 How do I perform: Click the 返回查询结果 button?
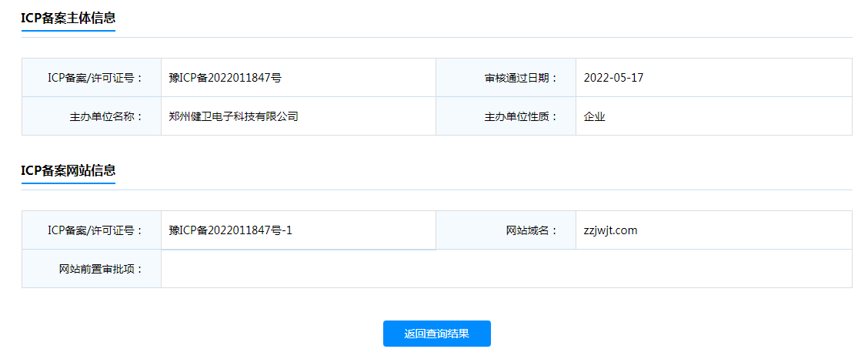[436, 334]
